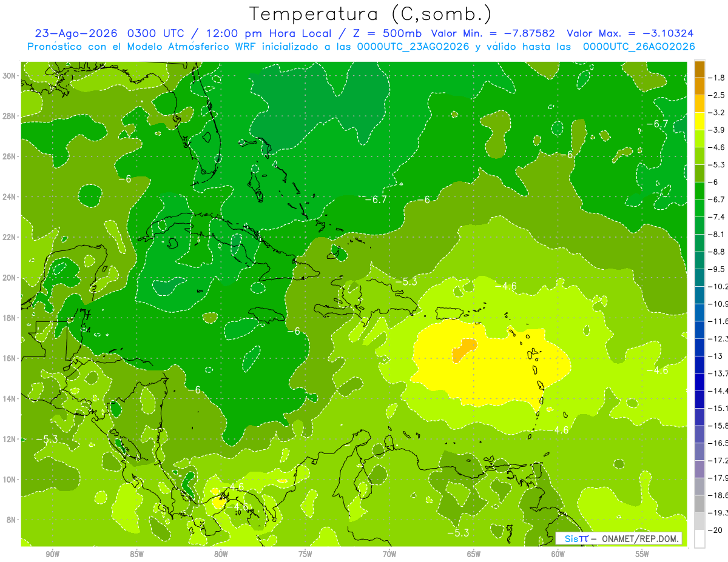The width and height of the screenshot is (728, 562).
Task: Click the '-3.9' color bar label
Action: point(717,130)
